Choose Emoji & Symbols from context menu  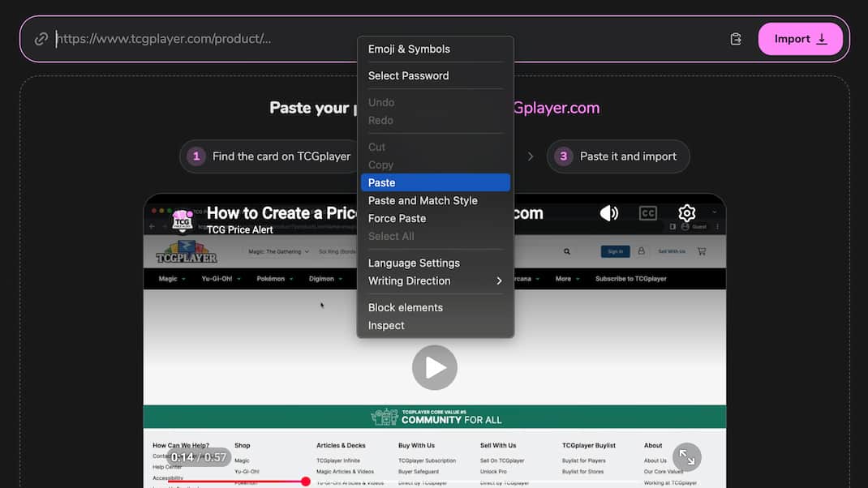[435, 49]
